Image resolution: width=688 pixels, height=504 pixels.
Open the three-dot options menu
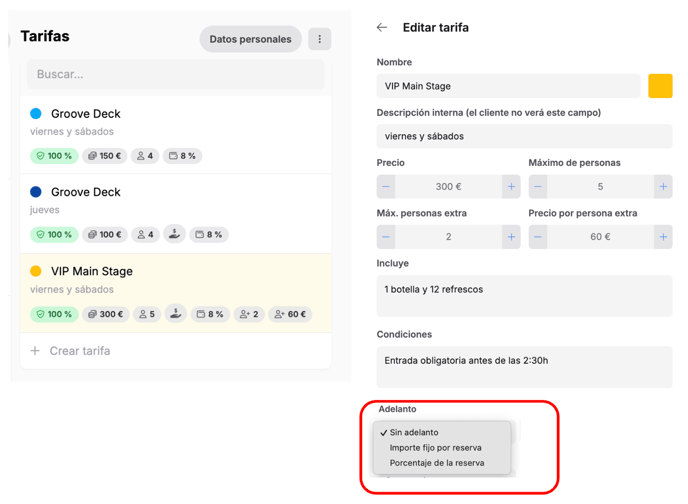coord(319,39)
